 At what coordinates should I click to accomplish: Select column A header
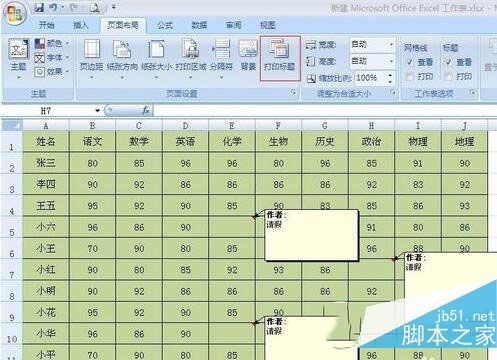click(x=46, y=126)
